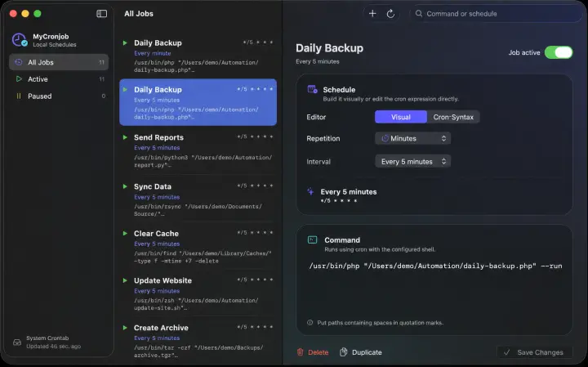
Task: Click the refresh jobs icon
Action: point(390,14)
